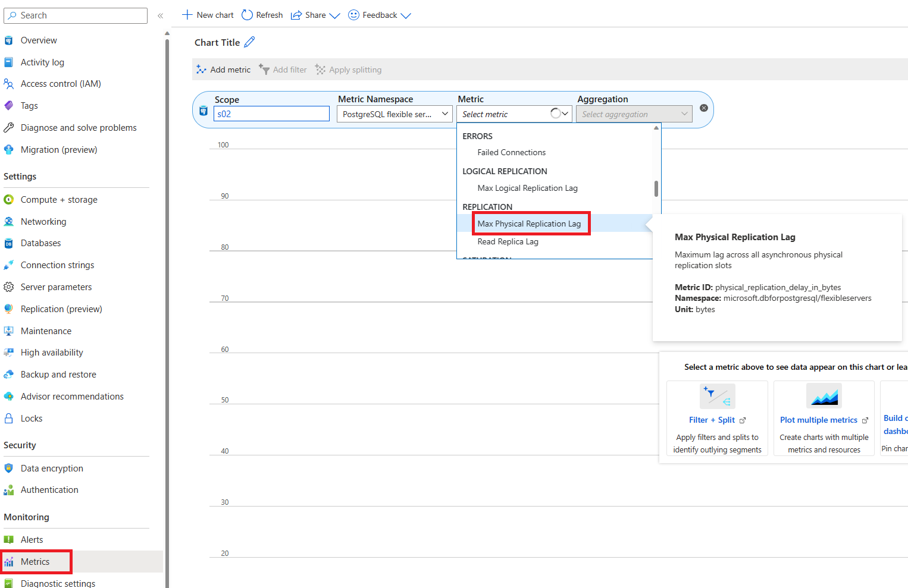Viewport: 908px width, 588px height.
Task: Collapse the sidebar with the double-chevron icon
Action: point(160,15)
